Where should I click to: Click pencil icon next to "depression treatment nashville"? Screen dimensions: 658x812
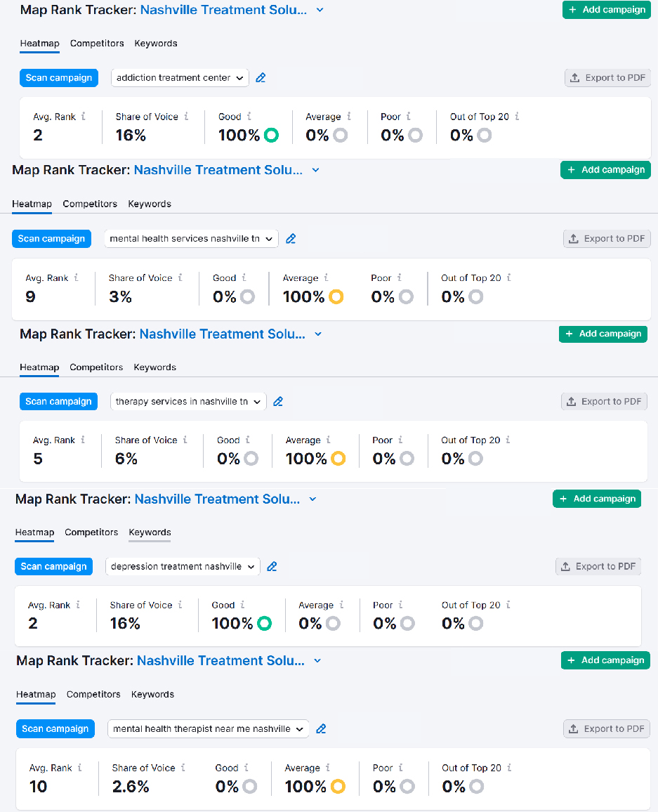272,567
